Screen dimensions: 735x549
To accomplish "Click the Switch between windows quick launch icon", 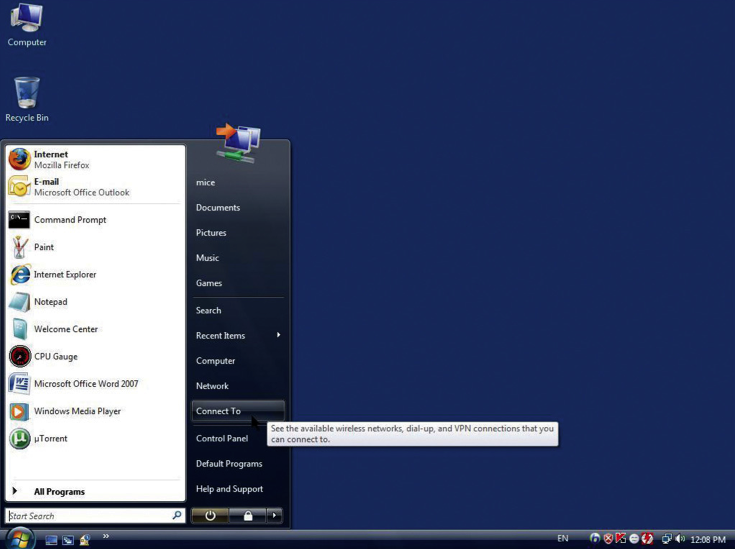I will pos(68,540).
